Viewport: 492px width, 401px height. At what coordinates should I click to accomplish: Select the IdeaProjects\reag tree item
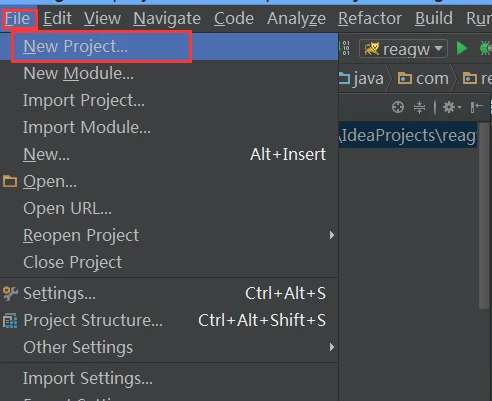pyautogui.click(x=408, y=135)
